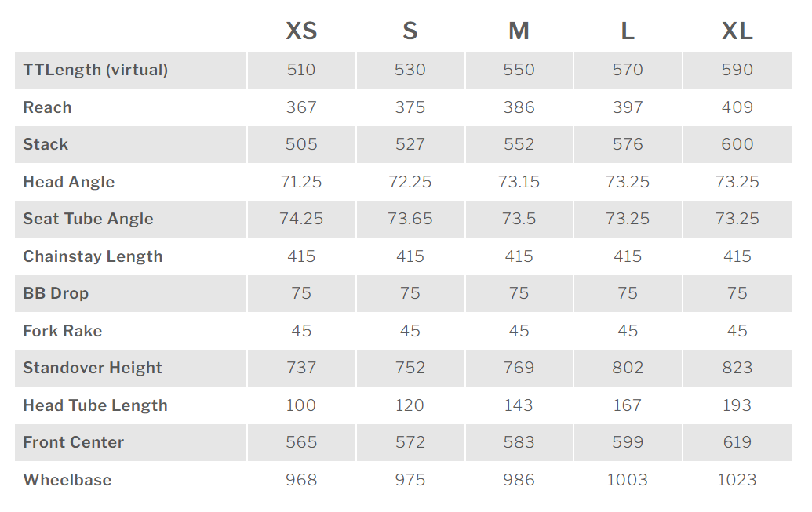812x512 pixels.
Task: Select the Fork Rake row label
Action: point(63,331)
